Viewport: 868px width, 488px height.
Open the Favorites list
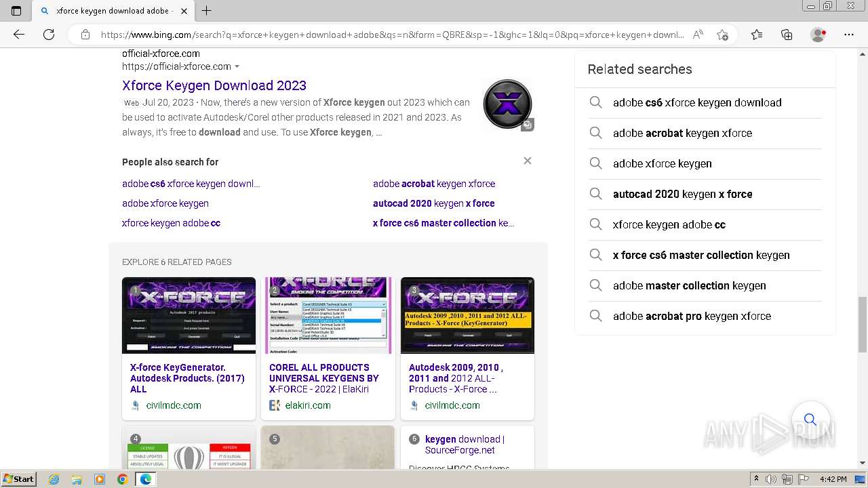click(757, 35)
